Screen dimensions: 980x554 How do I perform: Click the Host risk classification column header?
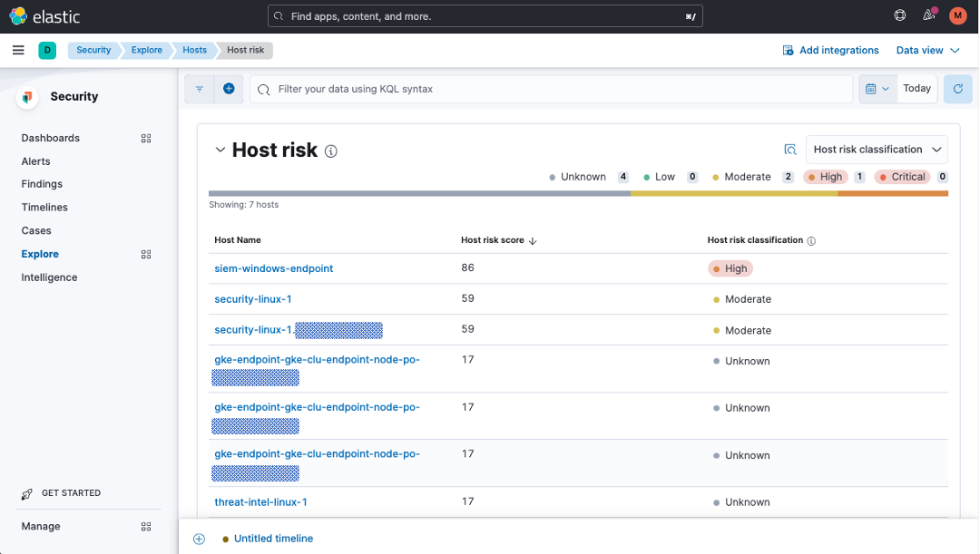click(x=755, y=240)
